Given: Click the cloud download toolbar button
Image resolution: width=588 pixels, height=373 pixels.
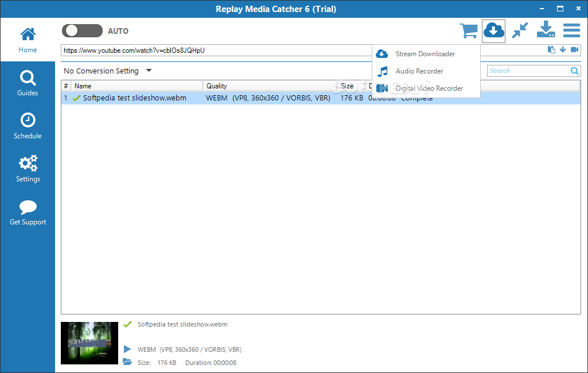Looking at the screenshot, I should [493, 31].
